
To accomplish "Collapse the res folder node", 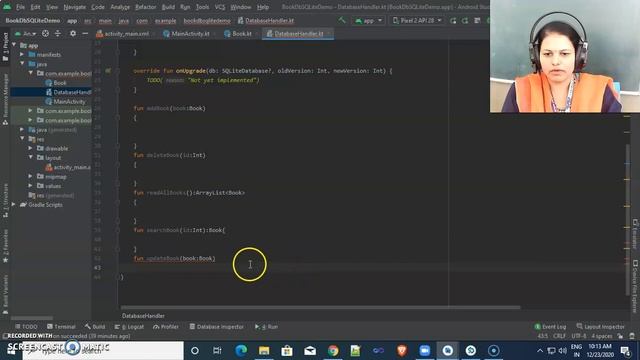I will [22, 139].
